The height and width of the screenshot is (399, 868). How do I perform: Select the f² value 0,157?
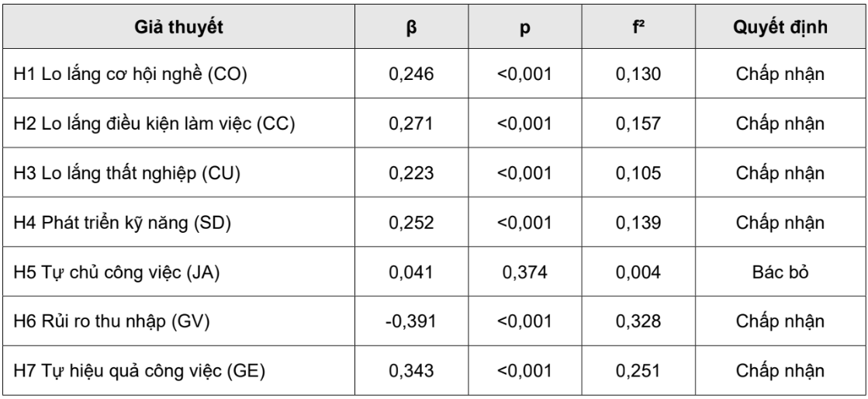638,123
